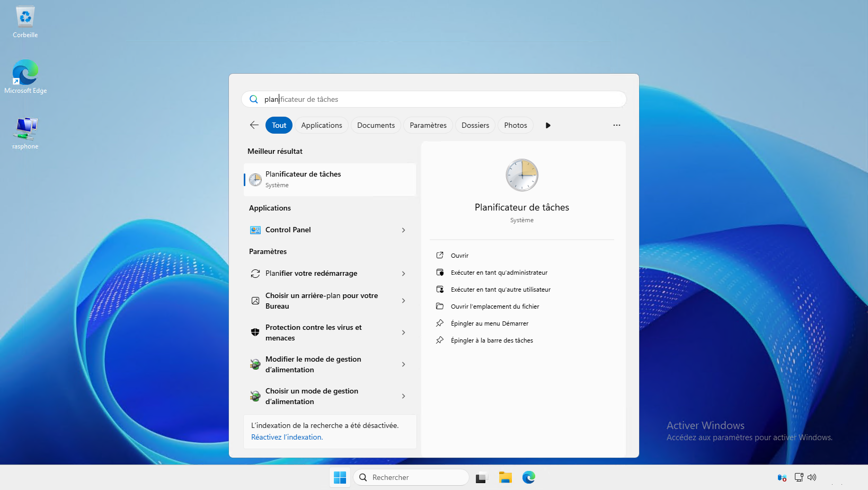This screenshot has width=868, height=490.
Task: Click the Réactivez l'indexation link
Action: (287, 437)
